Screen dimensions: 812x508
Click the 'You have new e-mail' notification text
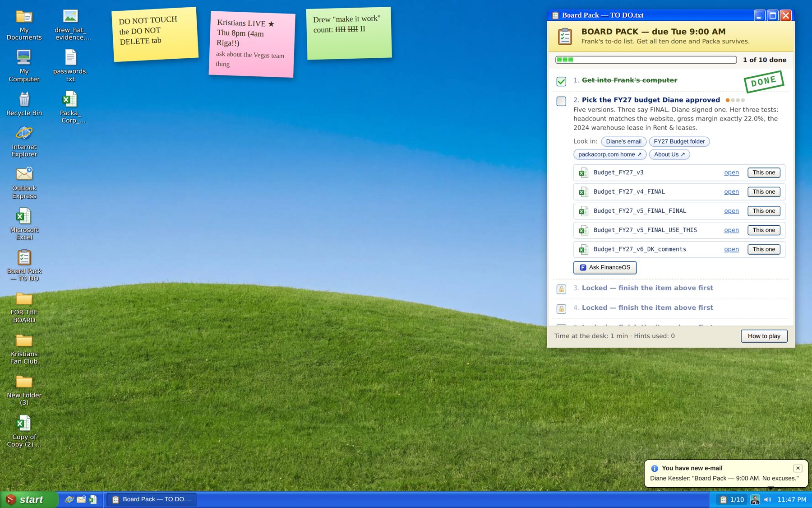click(x=692, y=468)
